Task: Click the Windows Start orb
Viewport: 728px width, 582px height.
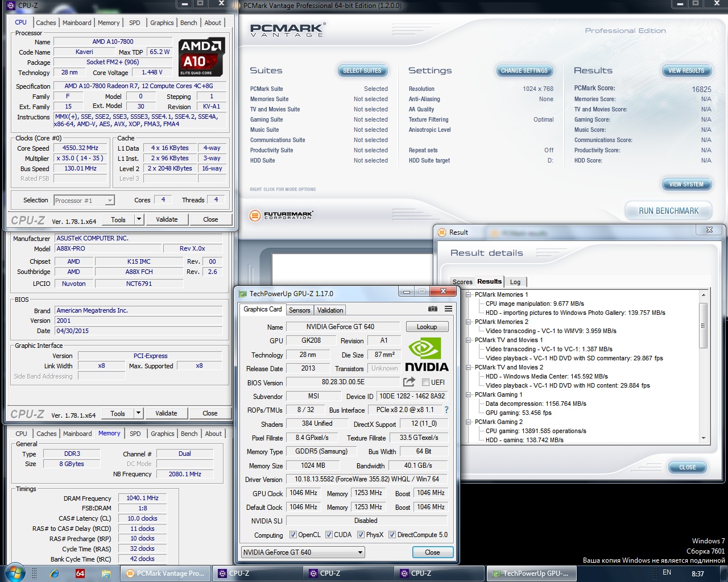Action: (14, 573)
